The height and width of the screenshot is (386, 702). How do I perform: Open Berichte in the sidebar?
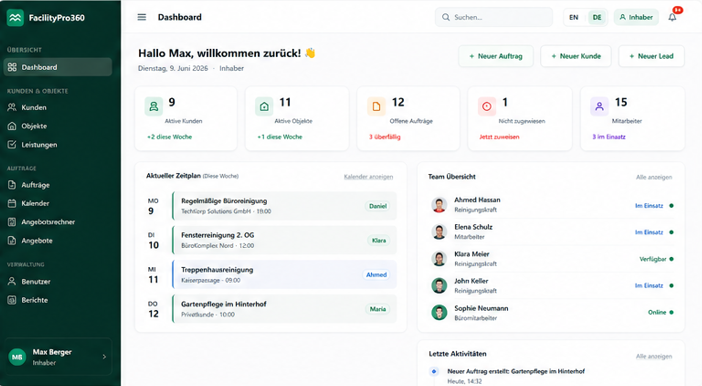(58, 300)
